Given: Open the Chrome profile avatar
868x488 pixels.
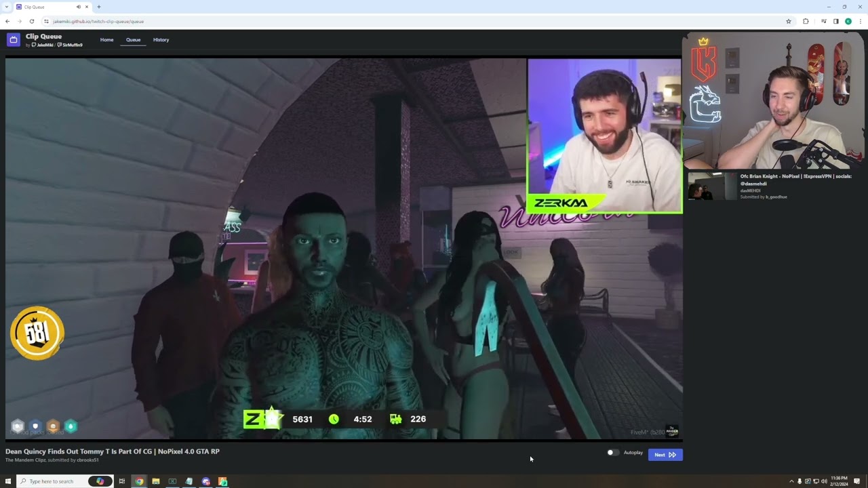Looking at the screenshot, I should [848, 21].
